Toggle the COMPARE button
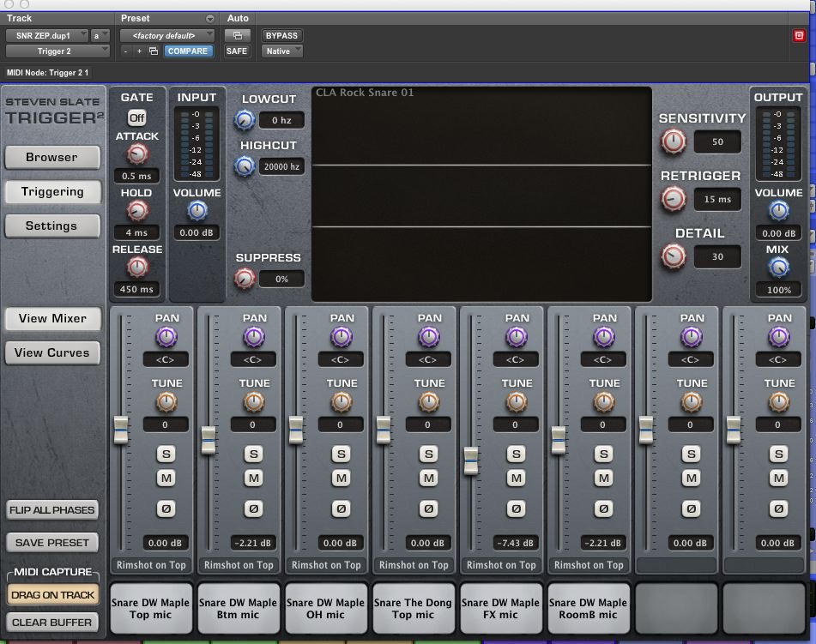 tap(188, 51)
